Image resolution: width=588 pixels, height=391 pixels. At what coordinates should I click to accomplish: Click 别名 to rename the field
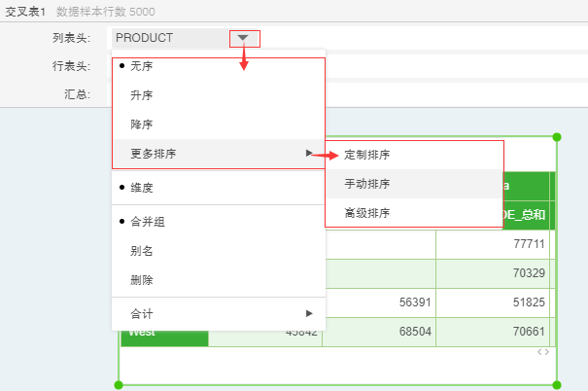[142, 251]
